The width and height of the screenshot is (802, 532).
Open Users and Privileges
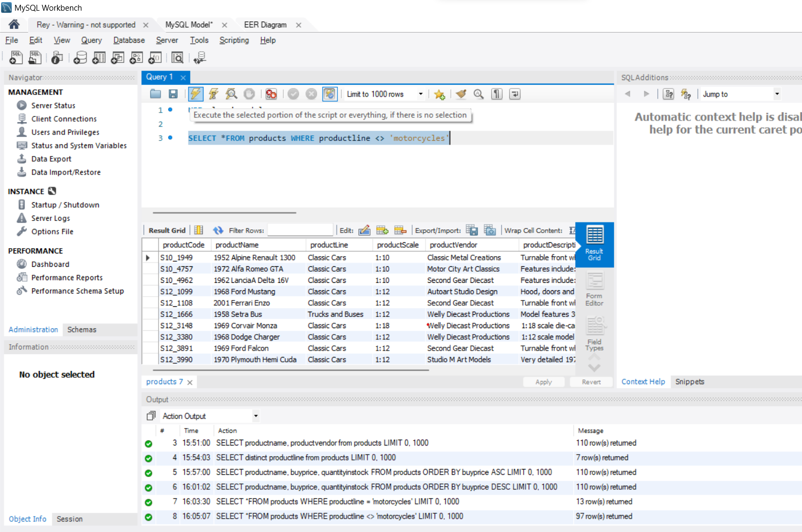coord(65,132)
